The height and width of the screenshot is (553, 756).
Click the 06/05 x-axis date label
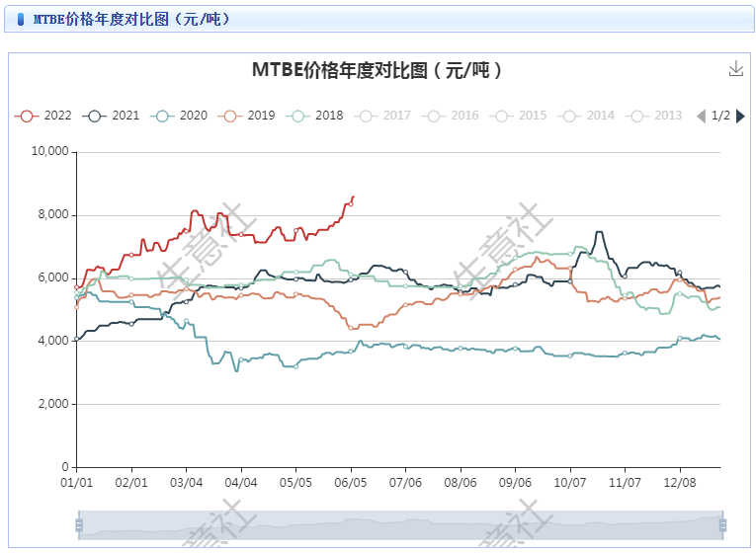(x=351, y=483)
